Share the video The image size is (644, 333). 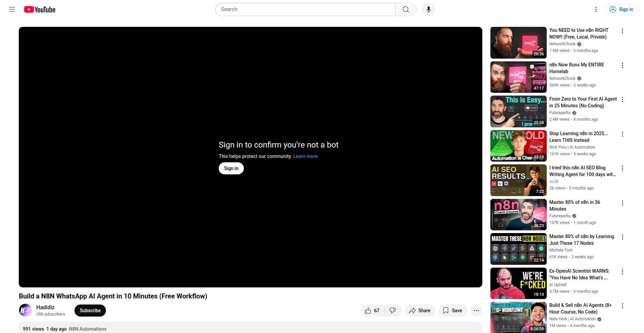click(420, 311)
